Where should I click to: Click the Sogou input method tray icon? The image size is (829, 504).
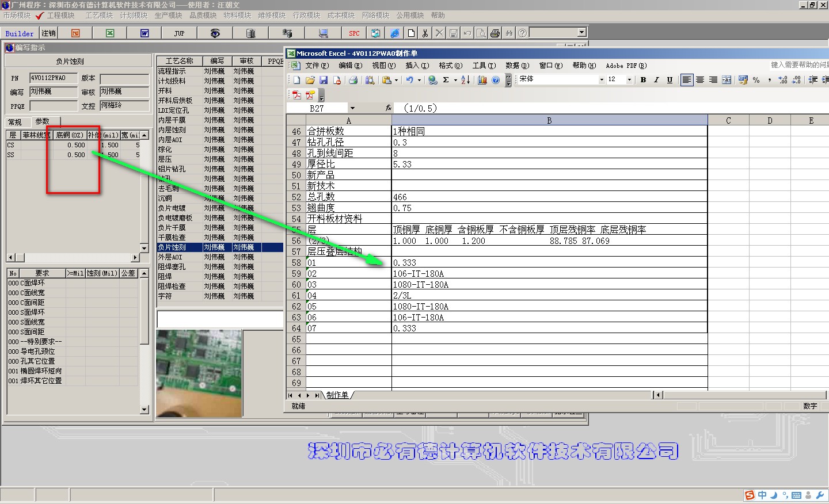750,495
